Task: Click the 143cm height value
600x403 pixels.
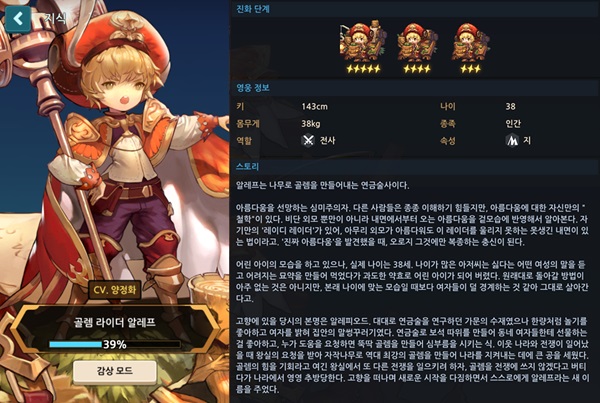Action: click(315, 106)
